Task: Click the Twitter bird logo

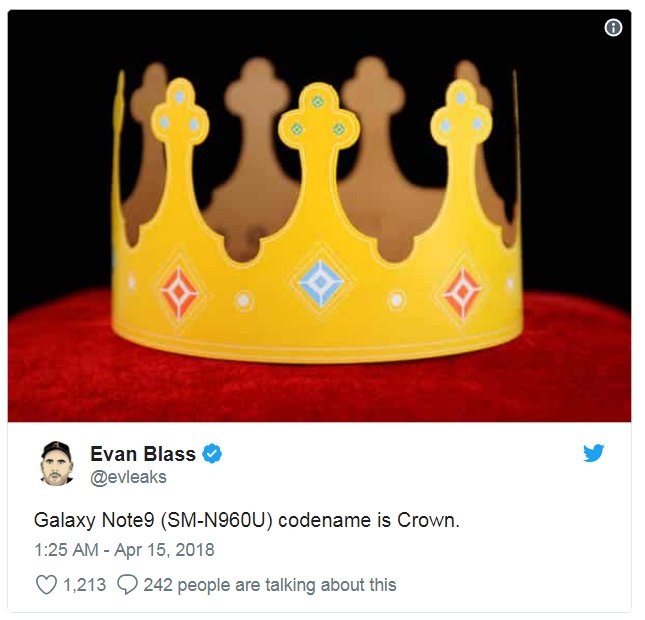Action: 594,454
